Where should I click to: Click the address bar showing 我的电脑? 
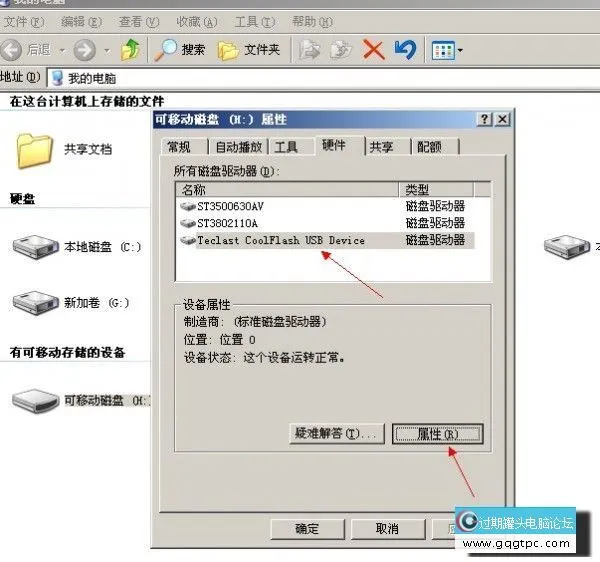(323, 78)
